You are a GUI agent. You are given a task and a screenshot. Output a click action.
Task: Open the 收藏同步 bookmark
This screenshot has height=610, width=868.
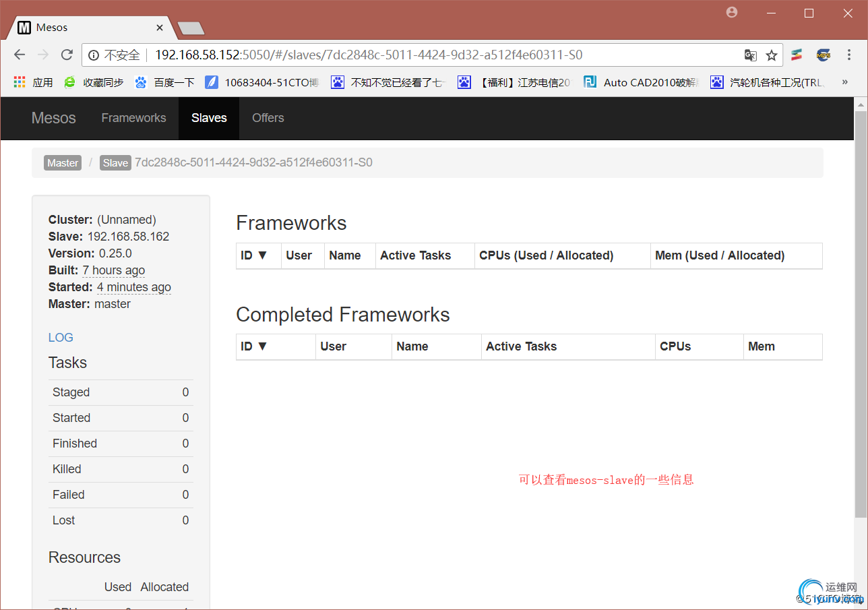(94, 82)
